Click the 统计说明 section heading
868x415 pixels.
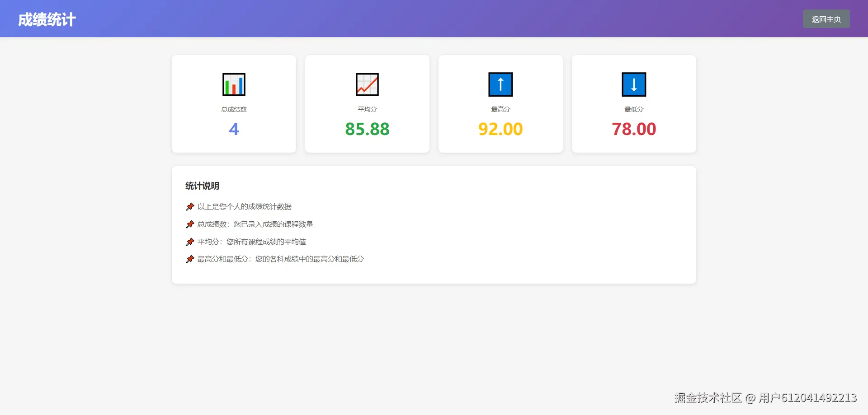point(202,186)
